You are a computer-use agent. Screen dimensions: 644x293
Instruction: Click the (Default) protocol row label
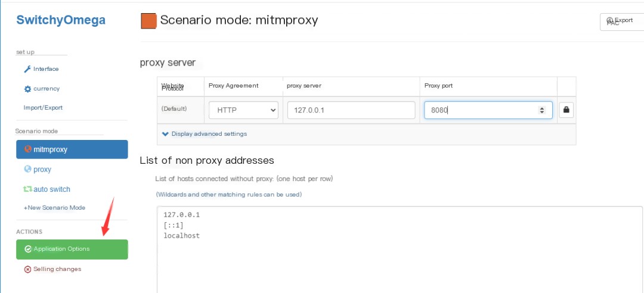tap(174, 109)
